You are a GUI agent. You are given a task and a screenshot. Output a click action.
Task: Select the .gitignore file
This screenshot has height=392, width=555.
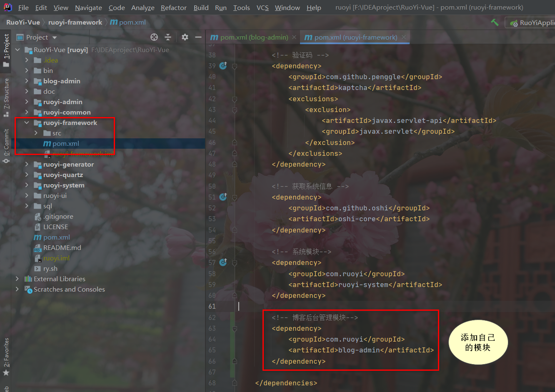(58, 217)
